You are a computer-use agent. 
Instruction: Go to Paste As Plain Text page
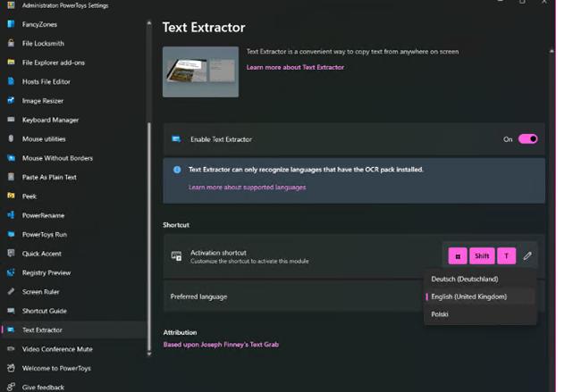[x=50, y=177]
